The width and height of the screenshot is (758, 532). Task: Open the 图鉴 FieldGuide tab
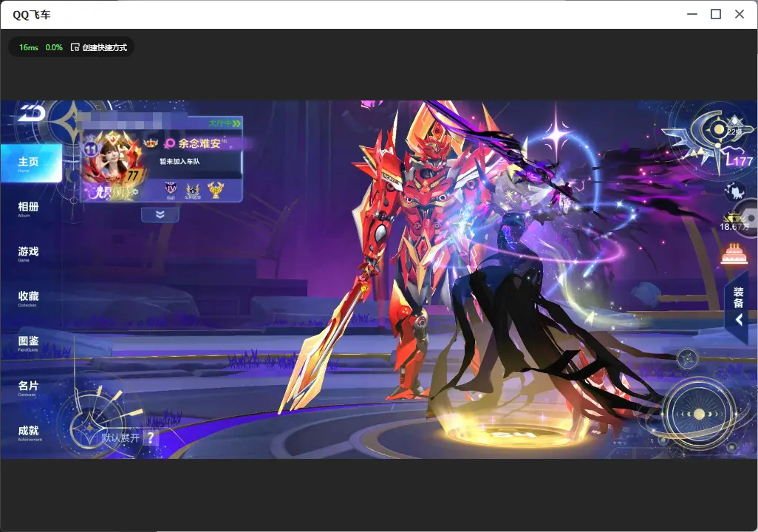point(28,343)
